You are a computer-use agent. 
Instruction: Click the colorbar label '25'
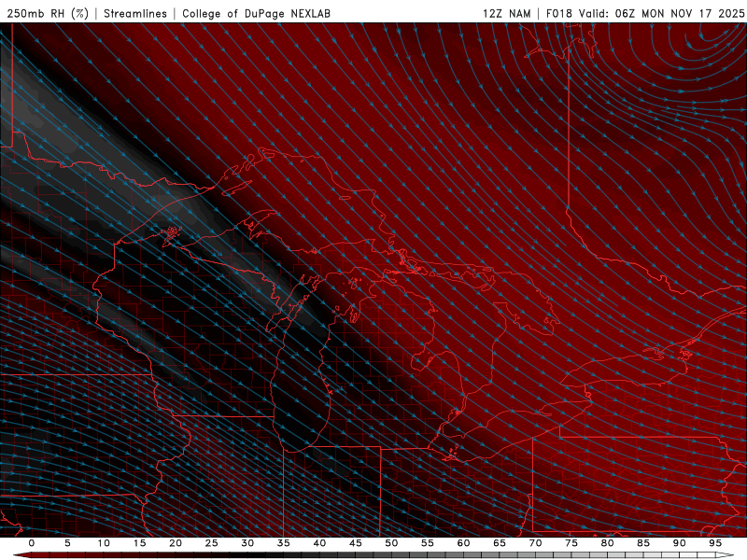(212, 543)
